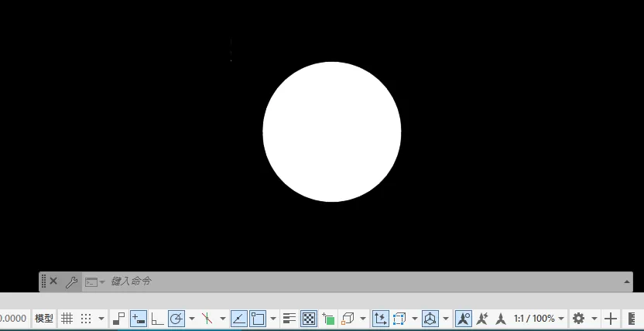644x331 pixels.
Task: Click the object snap tracking icon
Action: pyautogui.click(x=238, y=319)
